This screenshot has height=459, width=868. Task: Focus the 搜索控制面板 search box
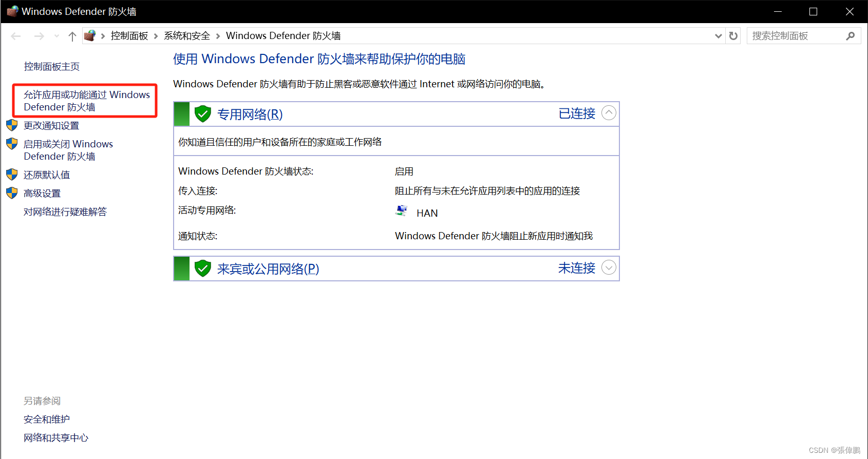(804, 36)
